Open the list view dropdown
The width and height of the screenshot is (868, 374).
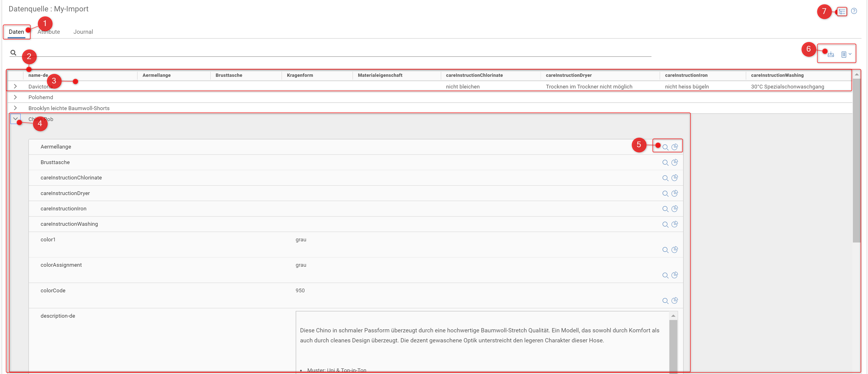pyautogui.click(x=846, y=54)
